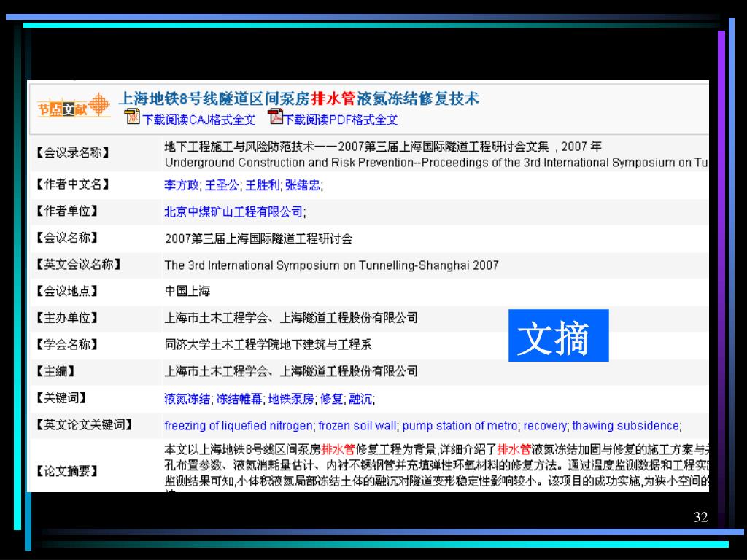The width and height of the screenshot is (747, 560).
Task: Select the 【会议录名称】 field label
Action: 73,153
